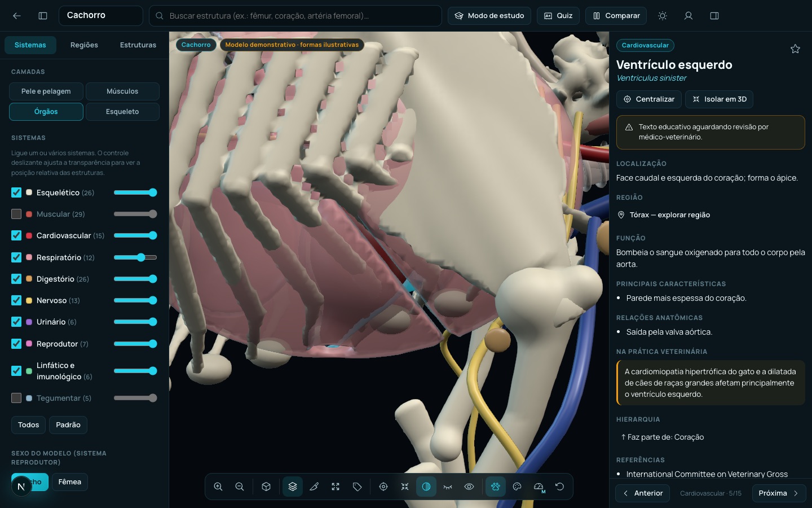812x508 pixels.
Task: Click the open eye show icon
Action: coord(469,487)
